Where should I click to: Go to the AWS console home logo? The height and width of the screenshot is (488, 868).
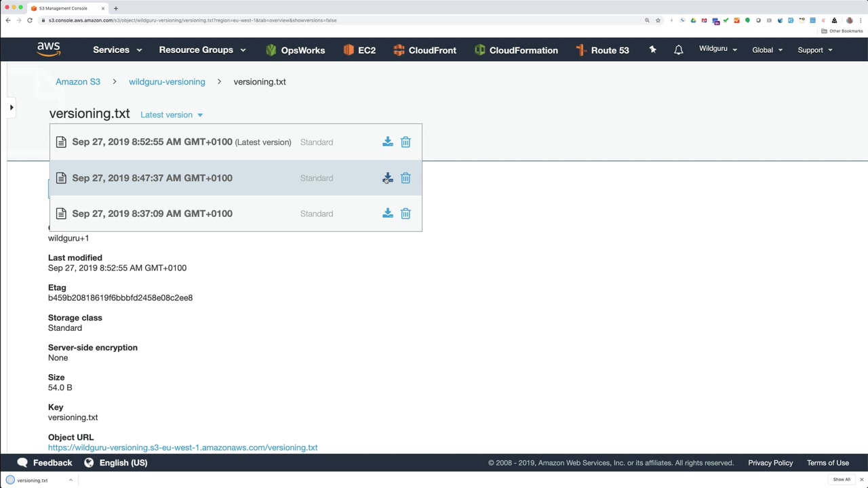tap(49, 49)
